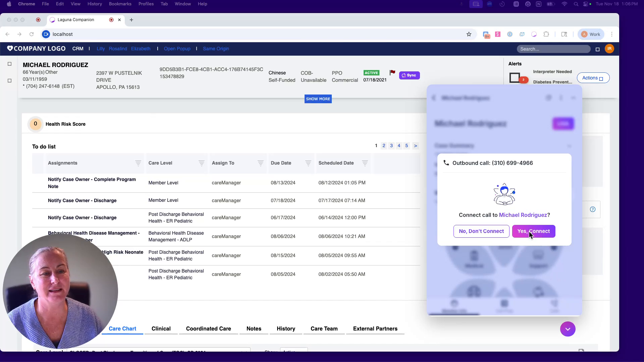Click the phone icon in the outbound call dialog
This screenshot has height=362, width=644.
[446, 163]
